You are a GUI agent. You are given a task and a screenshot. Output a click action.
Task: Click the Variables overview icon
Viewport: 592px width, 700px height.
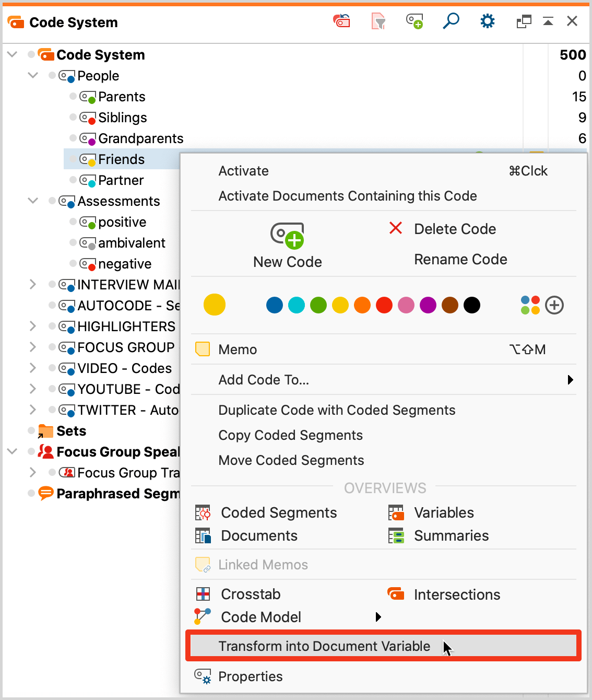[x=396, y=513]
